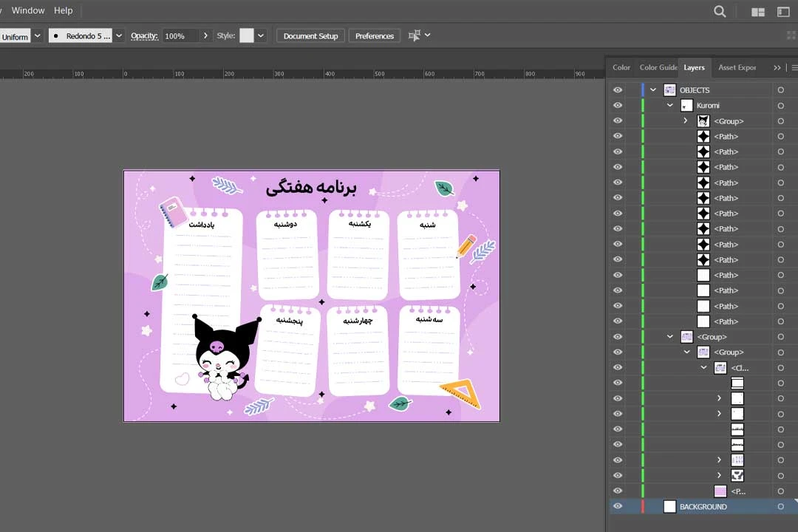Click the Align to selection icon
Screen dimensions: 798x532
pyautogui.click(x=415, y=35)
